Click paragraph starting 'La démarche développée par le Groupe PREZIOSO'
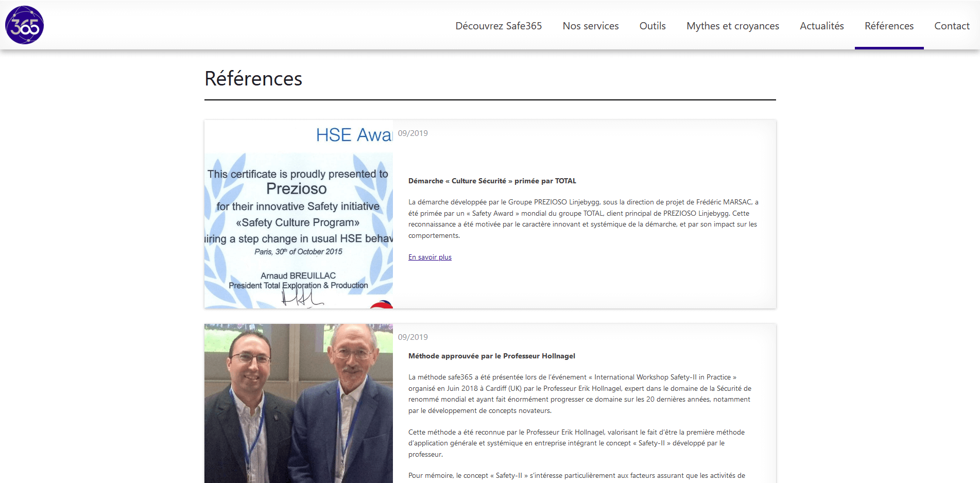Viewport: 980px width, 483px height. tap(583, 219)
